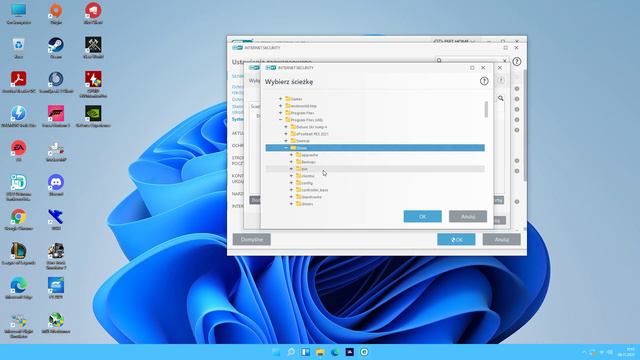The height and width of the screenshot is (360, 640).
Task: Open help in the Wybierz ścieżkę dialog
Action: (x=484, y=81)
